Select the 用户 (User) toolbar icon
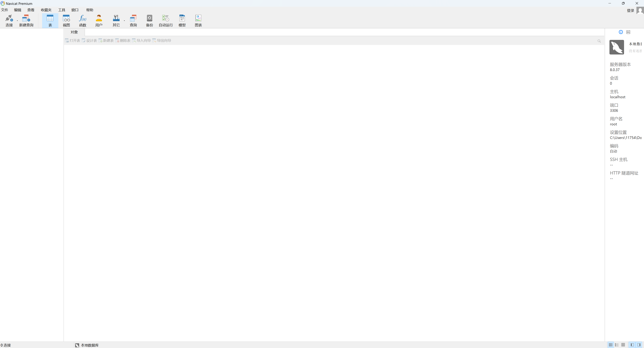The width and height of the screenshot is (644, 348). [x=99, y=20]
